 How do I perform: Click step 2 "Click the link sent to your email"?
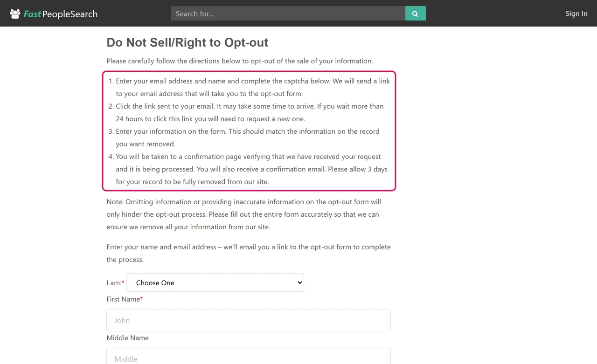250,112
